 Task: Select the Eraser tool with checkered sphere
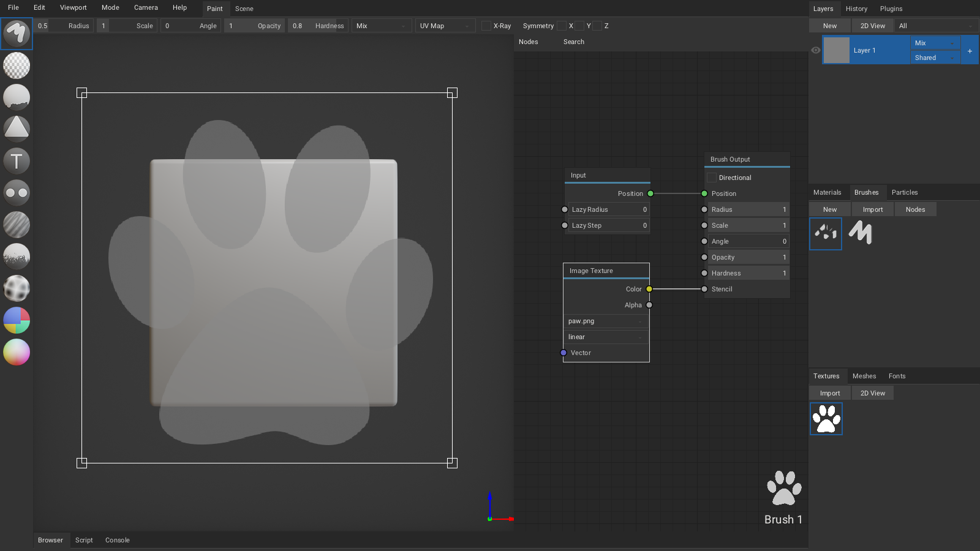tap(17, 66)
